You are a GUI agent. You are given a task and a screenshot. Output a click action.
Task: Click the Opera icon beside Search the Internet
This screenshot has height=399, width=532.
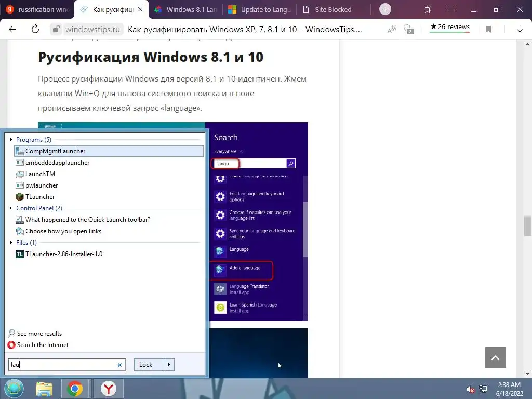(11, 345)
